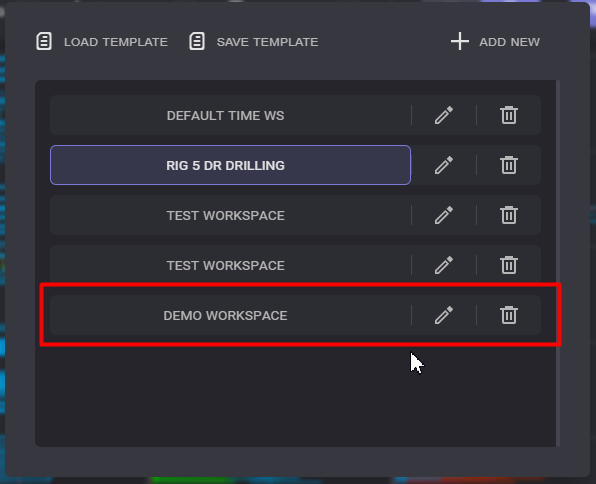Open the LOAD TEMPLATE option
Image resolution: width=596 pixels, height=484 pixels.
(116, 42)
